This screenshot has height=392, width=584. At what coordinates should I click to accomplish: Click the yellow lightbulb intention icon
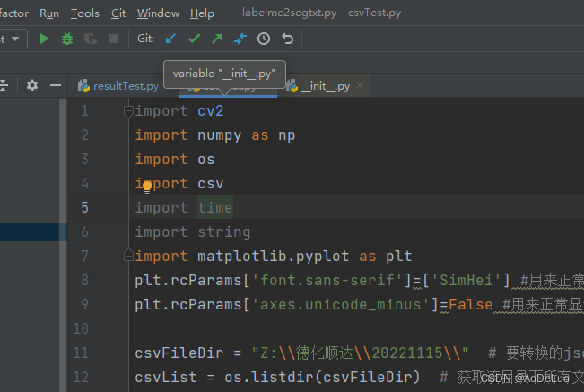[147, 187]
